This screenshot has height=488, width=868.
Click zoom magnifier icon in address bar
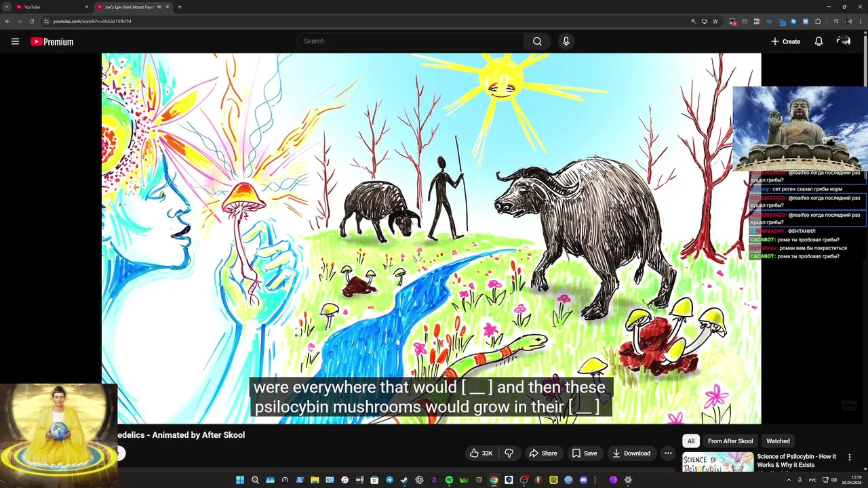694,21
